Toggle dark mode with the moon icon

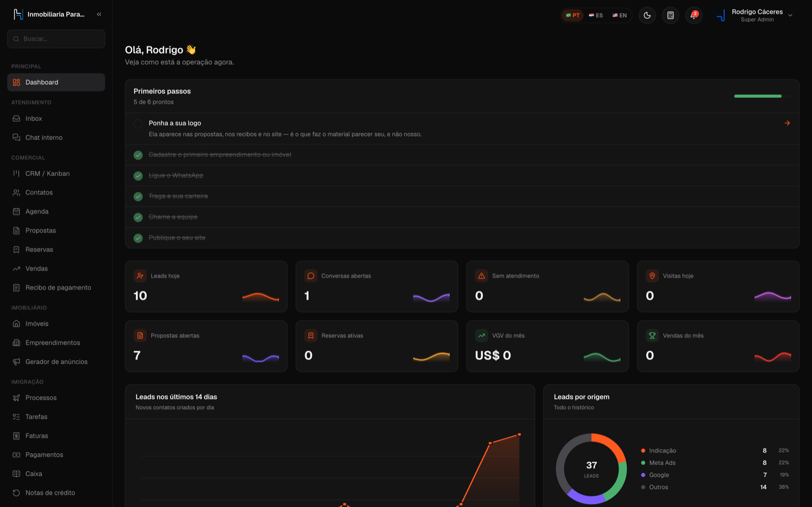tap(647, 15)
